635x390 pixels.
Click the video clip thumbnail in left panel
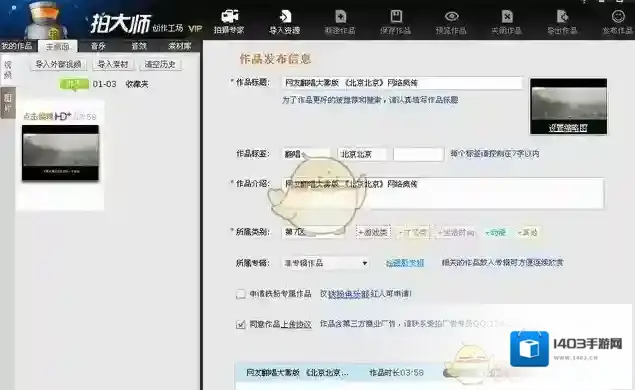click(x=60, y=153)
